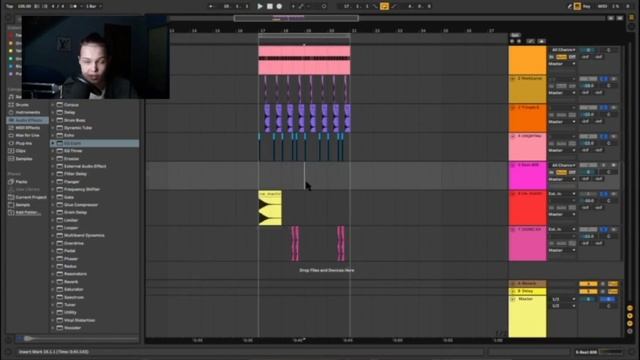Toggle track 2 solo button
The height and width of the screenshot is (360, 640).
coord(604,79)
